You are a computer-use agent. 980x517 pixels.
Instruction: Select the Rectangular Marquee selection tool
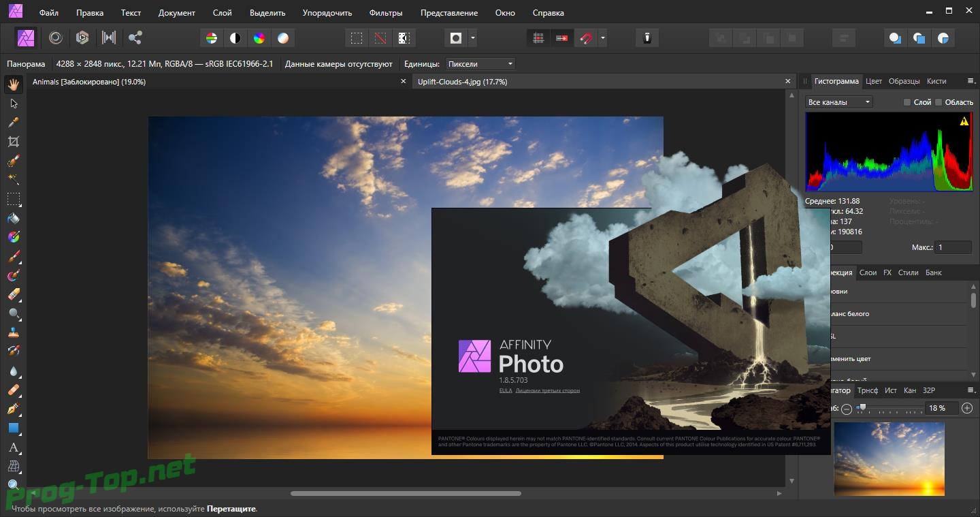point(13,200)
